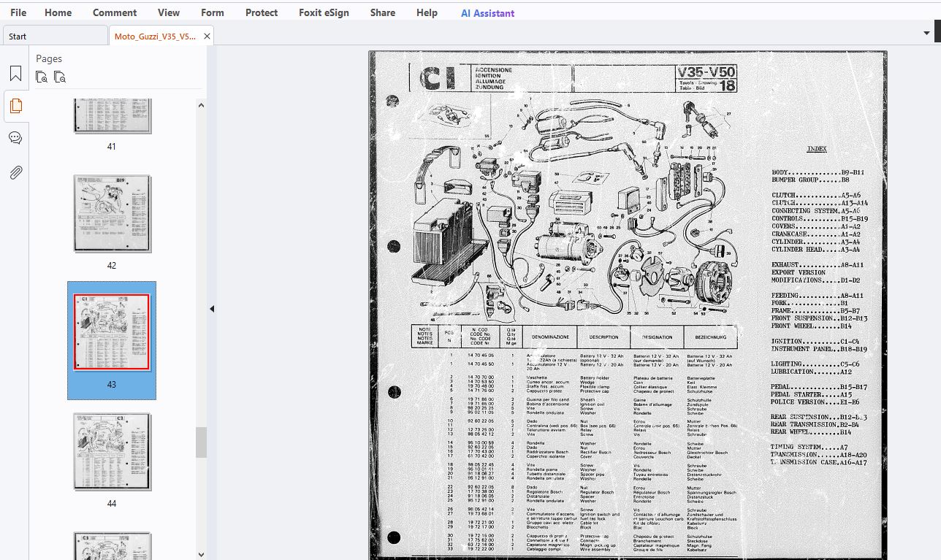Screen dimensions: 941x560
Task: Click the page number 44 label
Action: [x=112, y=504]
